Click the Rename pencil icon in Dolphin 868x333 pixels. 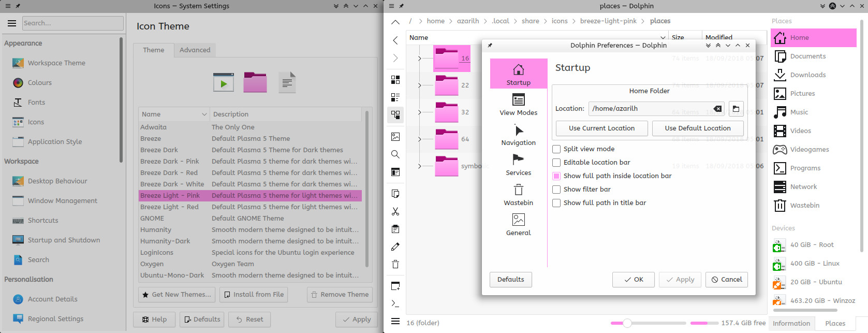pyautogui.click(x=395, y=247)
